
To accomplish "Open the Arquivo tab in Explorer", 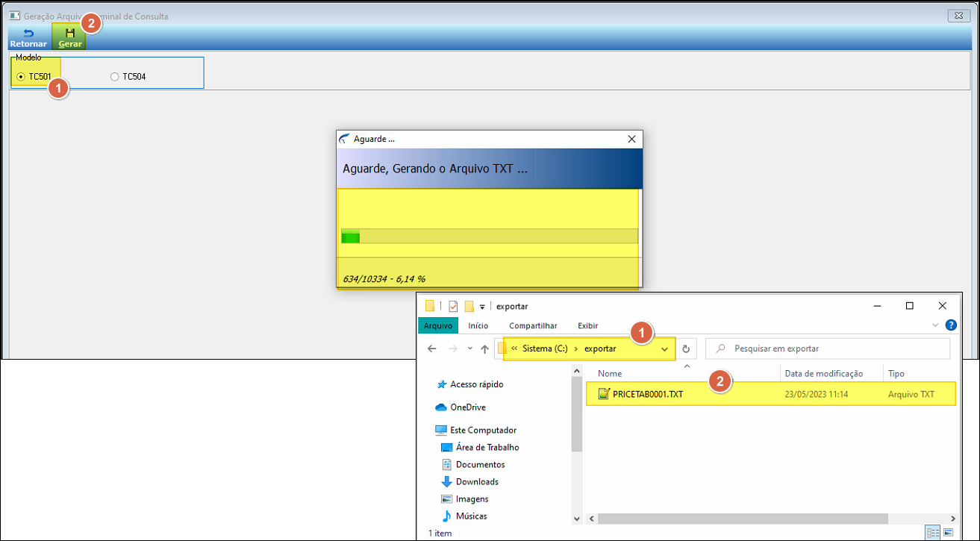I will [438, 325].
